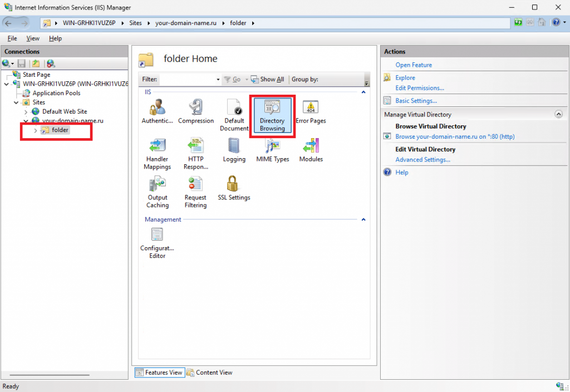Open the Logging feature icon
This screenshot has width=570, height=392.
234,150
